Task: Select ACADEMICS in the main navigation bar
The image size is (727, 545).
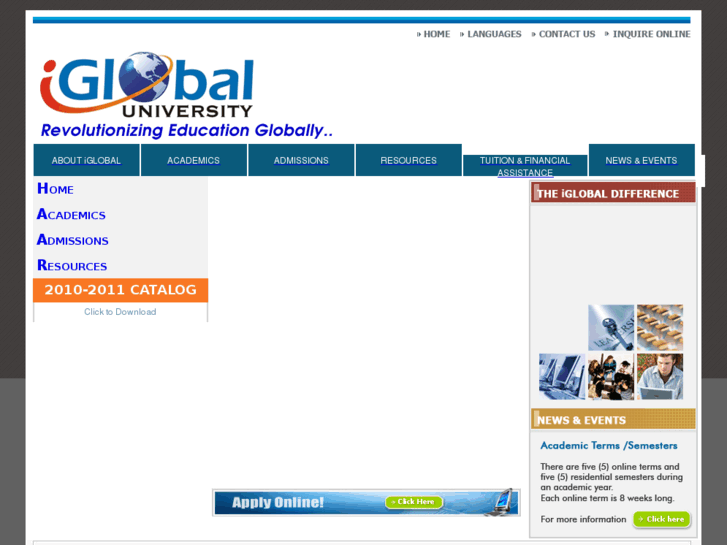Action: 193,160
